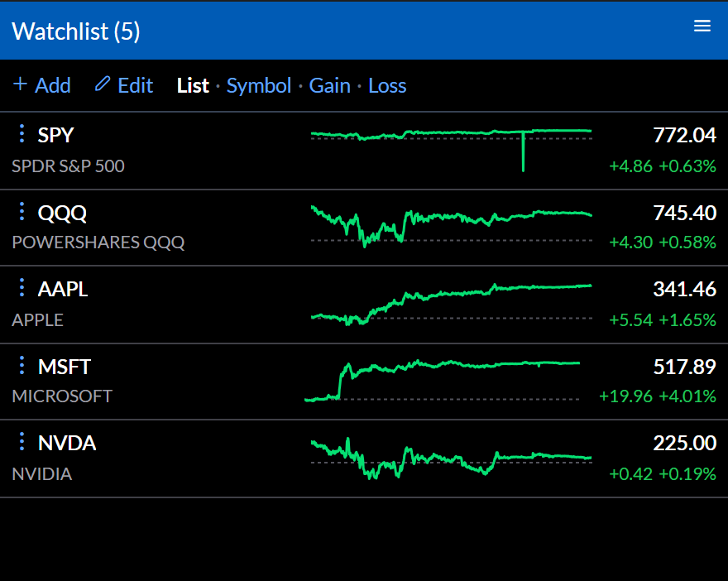Select the List sort option
Image resolution: width=728 pixels, height=581 pixels.
tap(193, 85)
